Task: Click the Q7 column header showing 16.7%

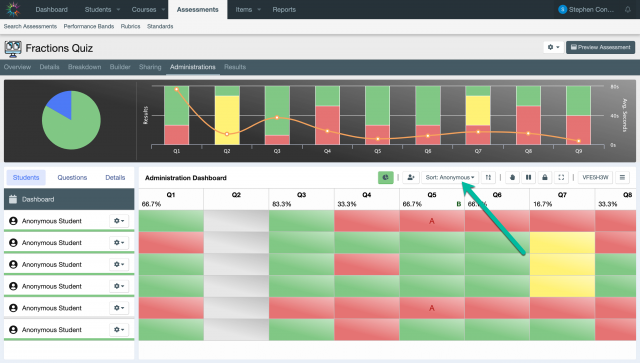Action: [x=562, y=199]
